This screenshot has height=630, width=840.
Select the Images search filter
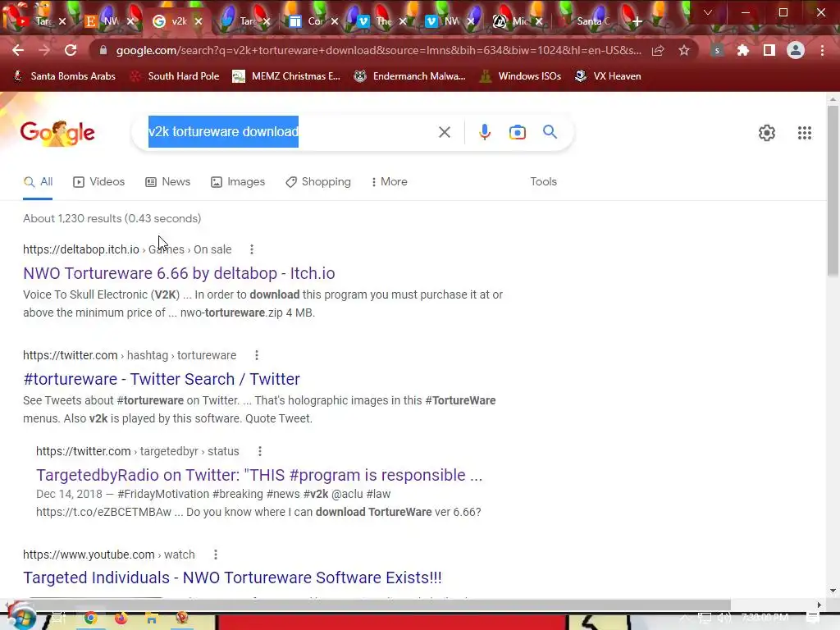(238, 181)
